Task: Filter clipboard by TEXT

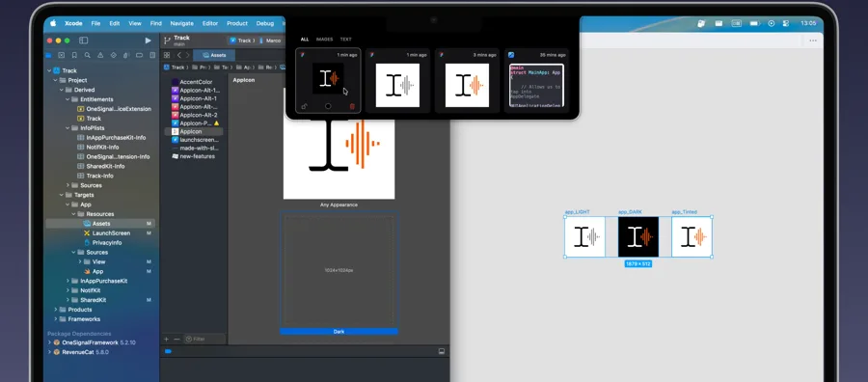Action: 345,40
